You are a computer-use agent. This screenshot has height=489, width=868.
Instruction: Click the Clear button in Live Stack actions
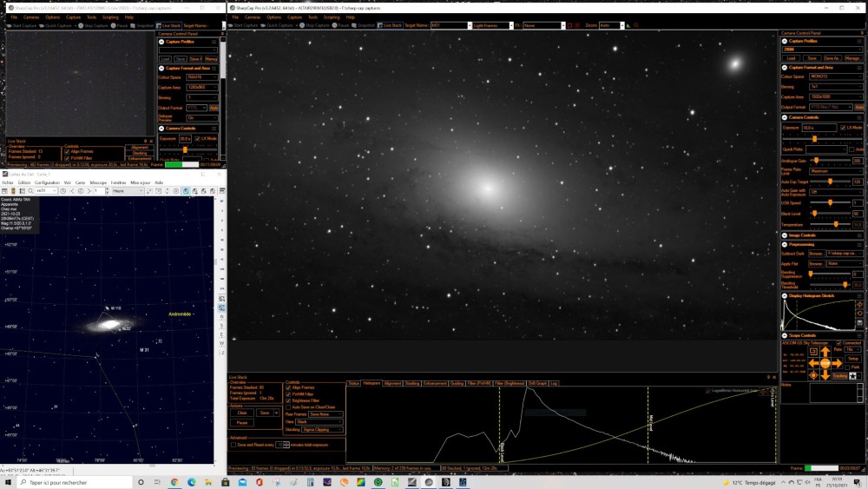coord(242,413)
